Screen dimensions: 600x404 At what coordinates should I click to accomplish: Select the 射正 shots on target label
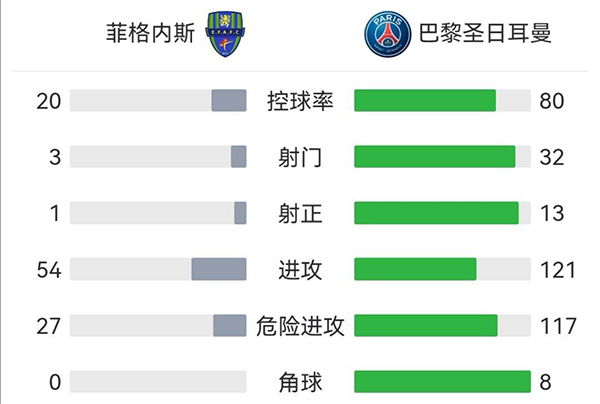point(300,213)
